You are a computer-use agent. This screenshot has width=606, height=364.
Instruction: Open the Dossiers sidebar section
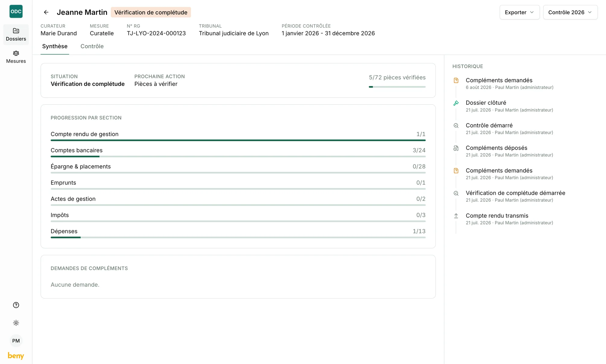click(x=16, y=35)
